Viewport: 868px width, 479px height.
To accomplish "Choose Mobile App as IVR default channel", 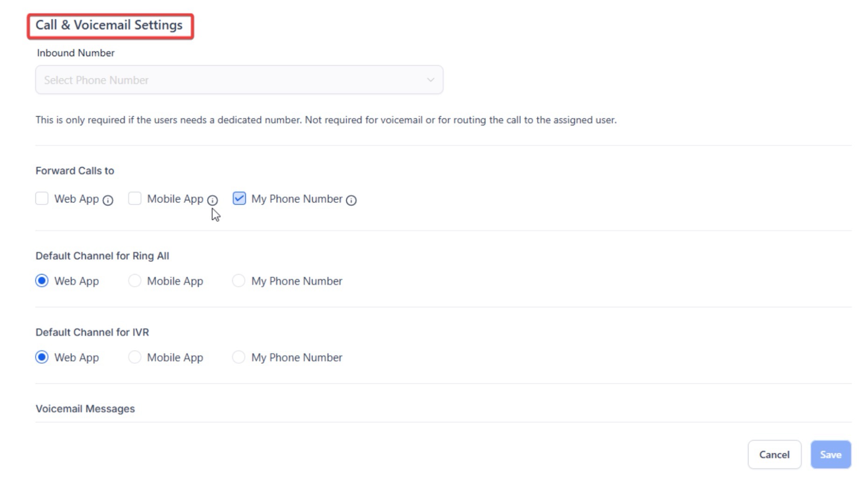I will click(x=135, y=357).
